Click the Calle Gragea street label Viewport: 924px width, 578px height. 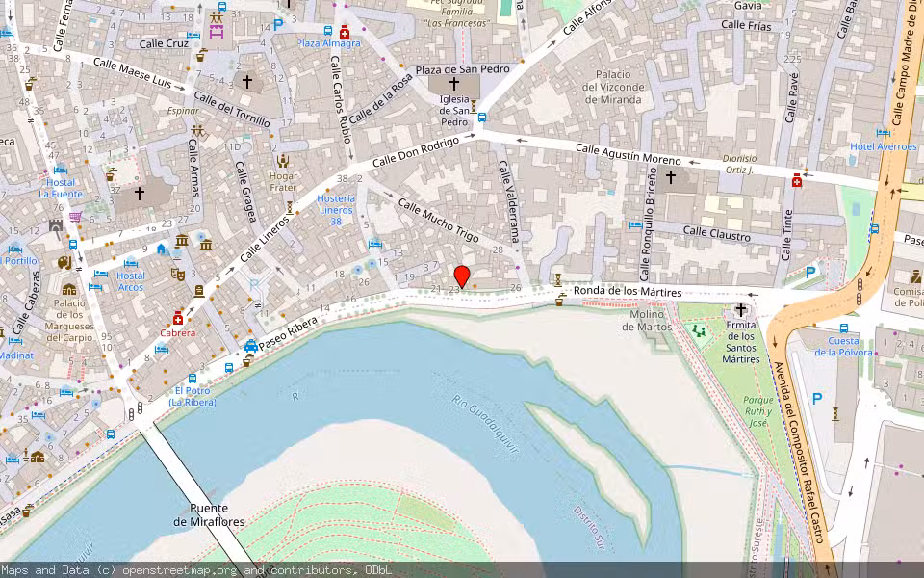click(245, 192)
